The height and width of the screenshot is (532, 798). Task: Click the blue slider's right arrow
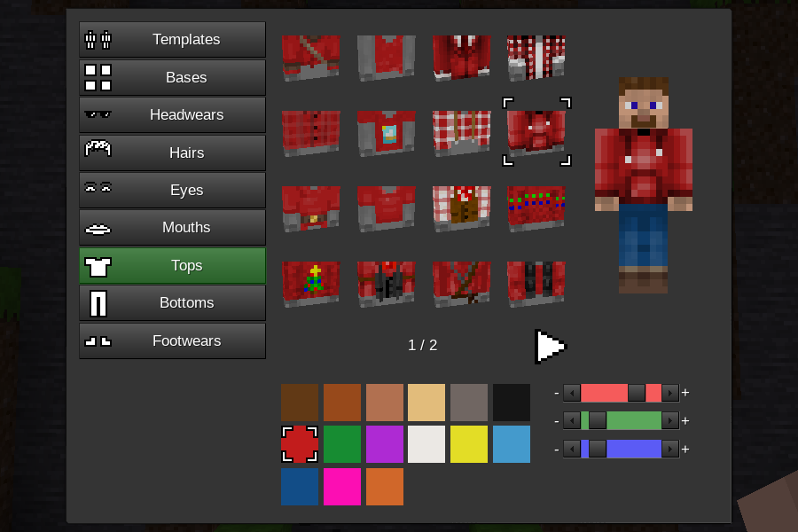click(x=671, y=449)
